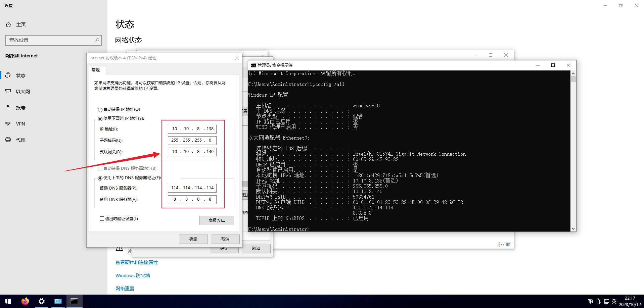This screenshot has width=644, height=308.
Task: Close the IPv4 properties dialog
Action: [237, 58]
